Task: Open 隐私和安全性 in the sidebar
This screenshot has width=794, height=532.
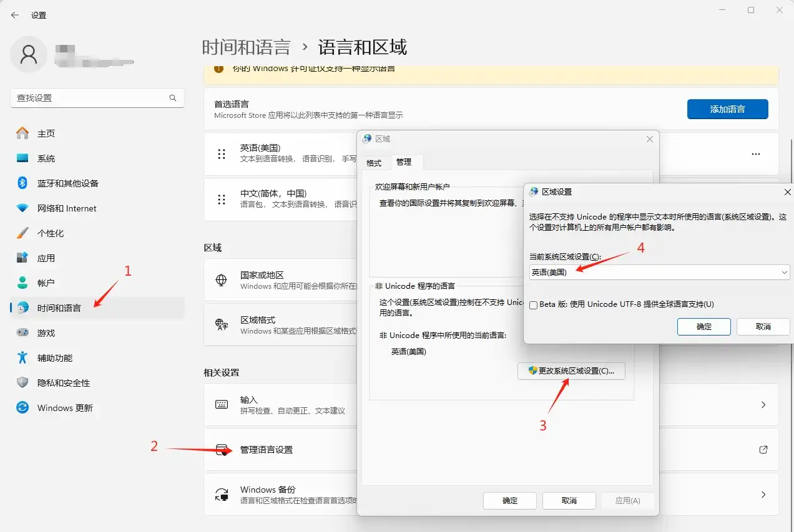Action: (97, 383)
